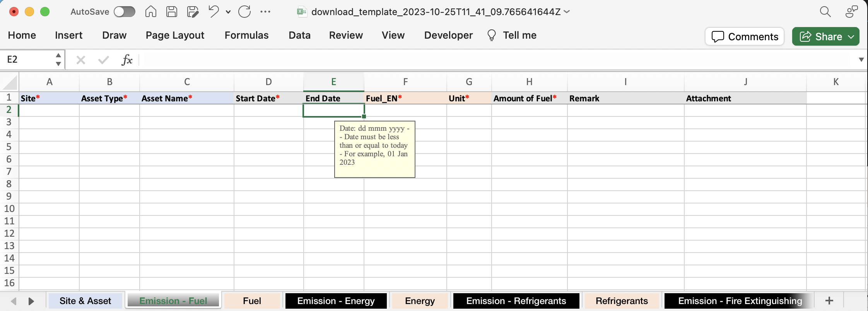This screenshot has width=868, height=311.
Task: Click the Search magnifying glass icon
Action: coord(825,12)
